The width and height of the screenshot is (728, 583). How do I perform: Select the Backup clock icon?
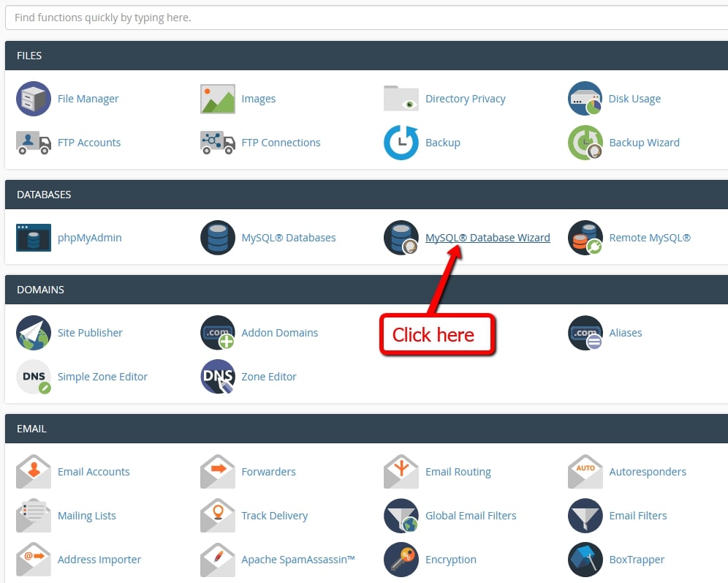(x=401, y=142)
